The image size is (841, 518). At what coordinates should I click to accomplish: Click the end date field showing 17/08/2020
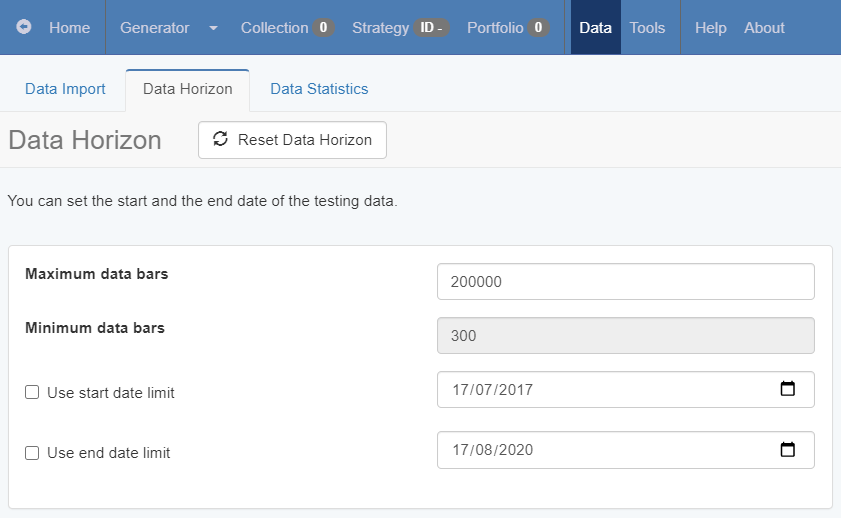(600, 450)
